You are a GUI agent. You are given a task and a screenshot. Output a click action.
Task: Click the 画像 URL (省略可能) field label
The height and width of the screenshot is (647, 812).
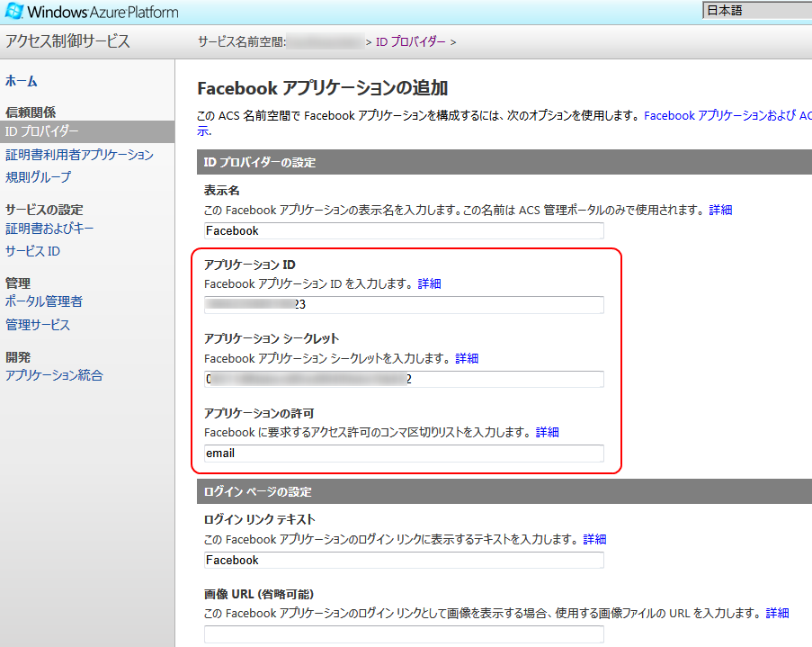(x=259, y=594)
